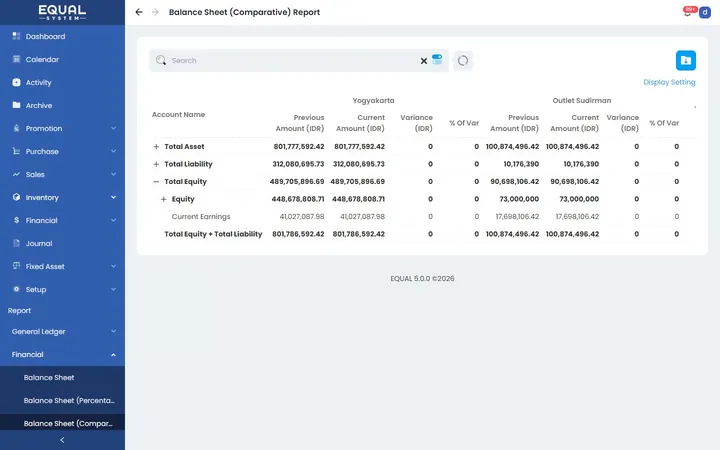This screenshot has height=450, width=720.
Task: Click Yogyakarta previous Equity 448,678,808.71
Action: click(298, 199)
